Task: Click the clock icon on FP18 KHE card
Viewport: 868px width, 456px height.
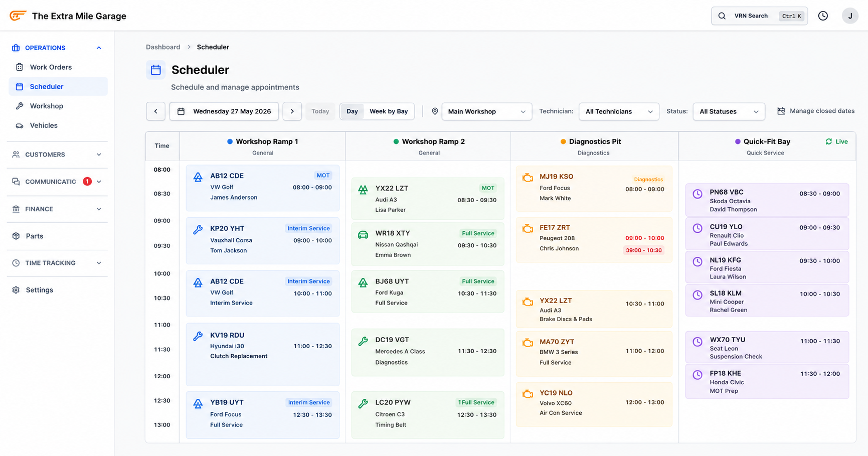Action: tap(698, 375)
